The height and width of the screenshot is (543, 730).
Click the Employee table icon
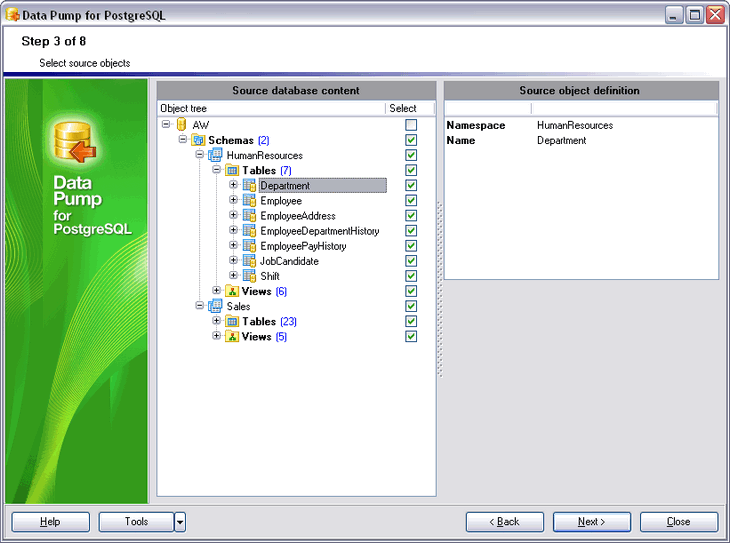pyautogui.click(x=249, y=201)
